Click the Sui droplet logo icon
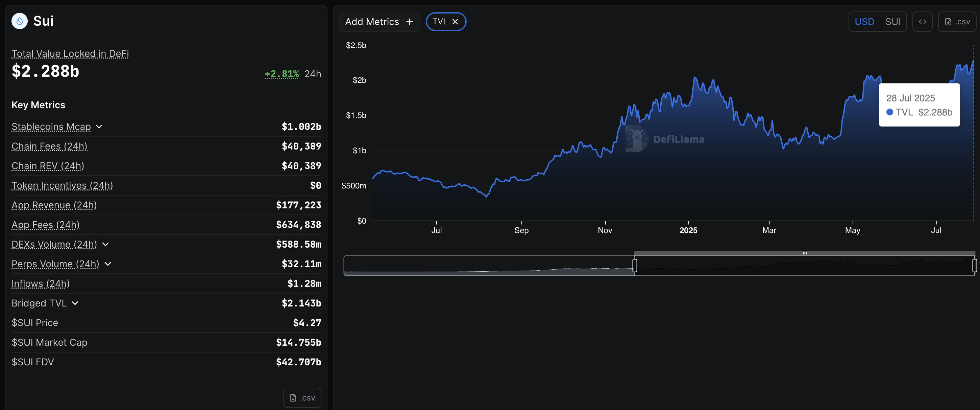The image size is (980, 410). [19, 21]
